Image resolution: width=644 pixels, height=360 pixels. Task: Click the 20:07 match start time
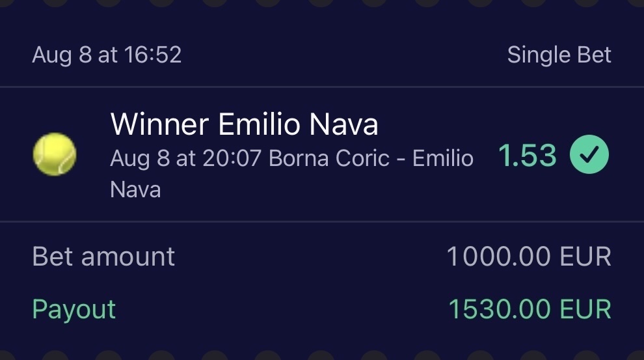point(232,158)
